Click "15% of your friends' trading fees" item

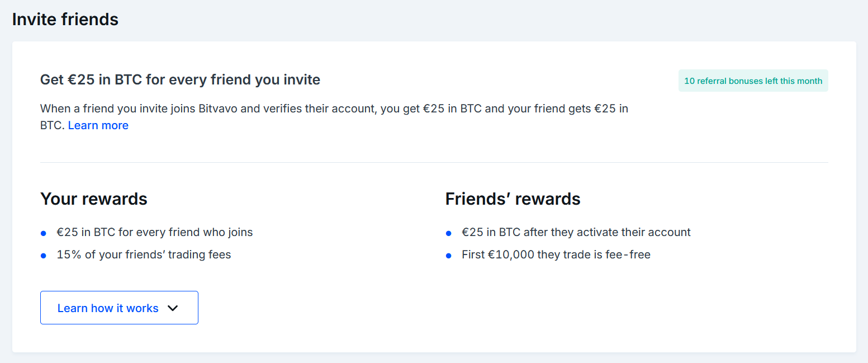point(144,255)
